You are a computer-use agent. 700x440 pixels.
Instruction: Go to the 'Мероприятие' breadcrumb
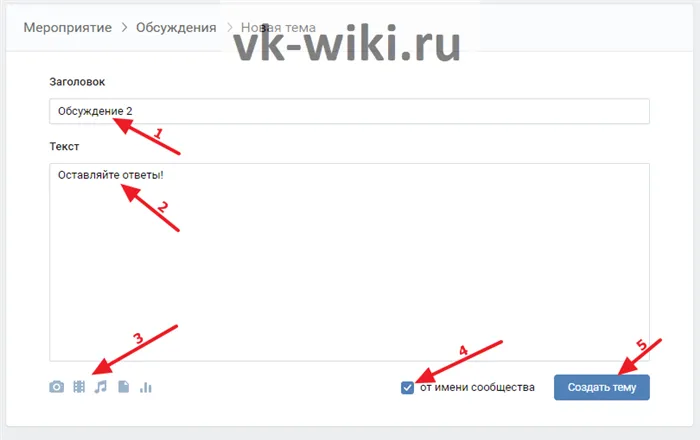[68, 28]
